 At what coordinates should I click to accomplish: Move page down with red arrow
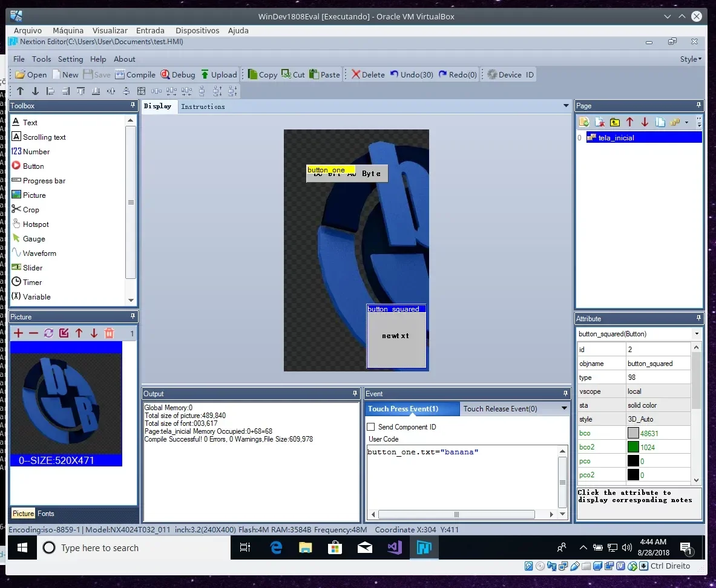pos(645,122)
